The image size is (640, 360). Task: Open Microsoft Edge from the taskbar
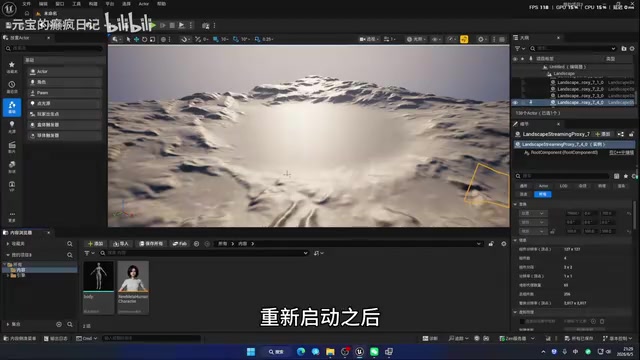coord(301,351)
